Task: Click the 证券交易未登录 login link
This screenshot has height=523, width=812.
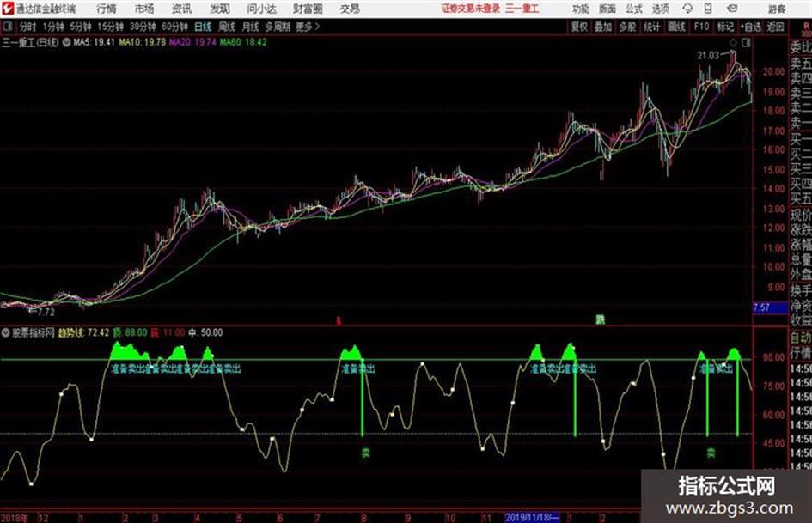Action: (471, 9)
